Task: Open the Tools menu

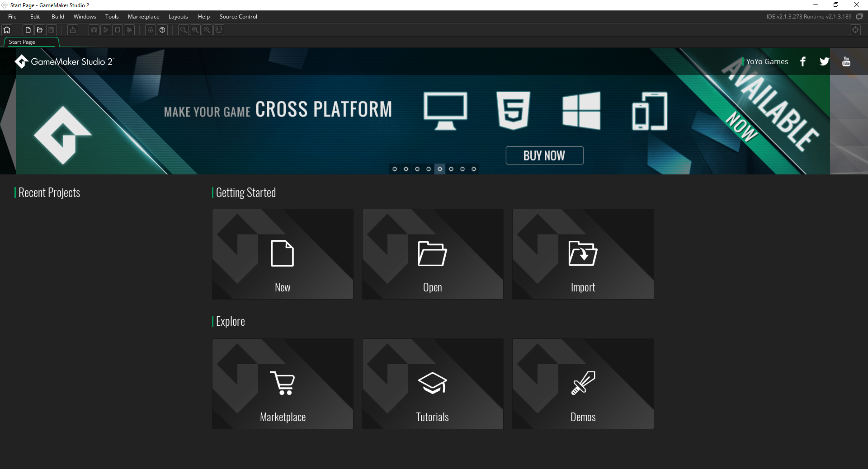Action: (x=112, y=17)
